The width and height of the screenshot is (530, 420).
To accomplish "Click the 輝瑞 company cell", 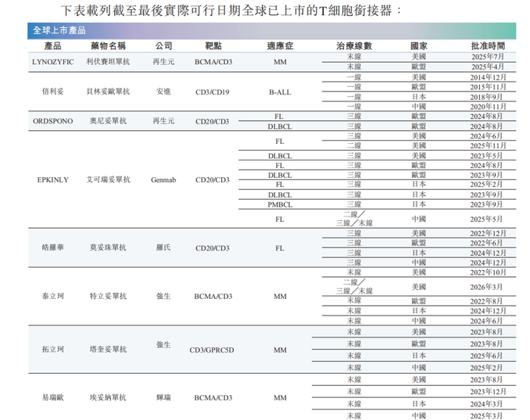I will pyautogui.click(x=164, y=398).
